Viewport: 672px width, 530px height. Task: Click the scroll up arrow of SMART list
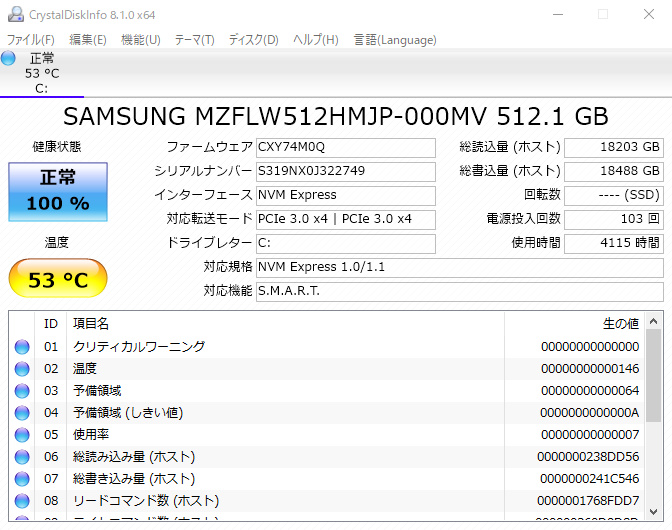pyautogui.click(x=654, y=321)
